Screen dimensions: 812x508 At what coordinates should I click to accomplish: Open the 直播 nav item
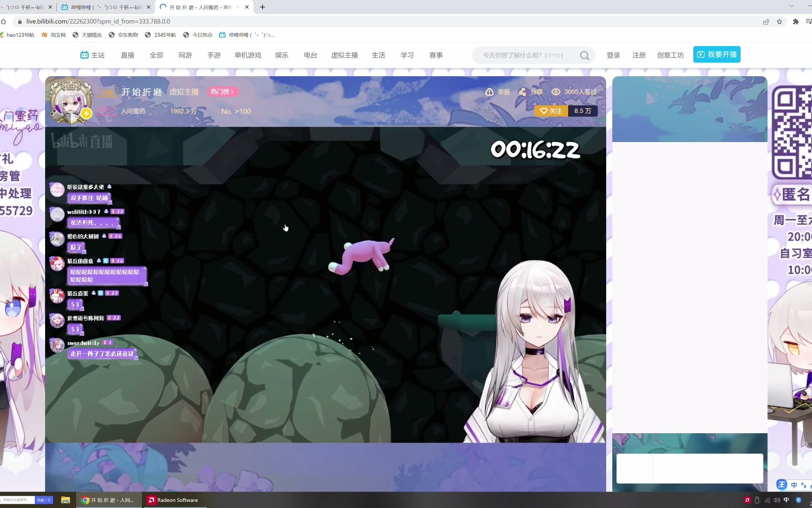127,55
